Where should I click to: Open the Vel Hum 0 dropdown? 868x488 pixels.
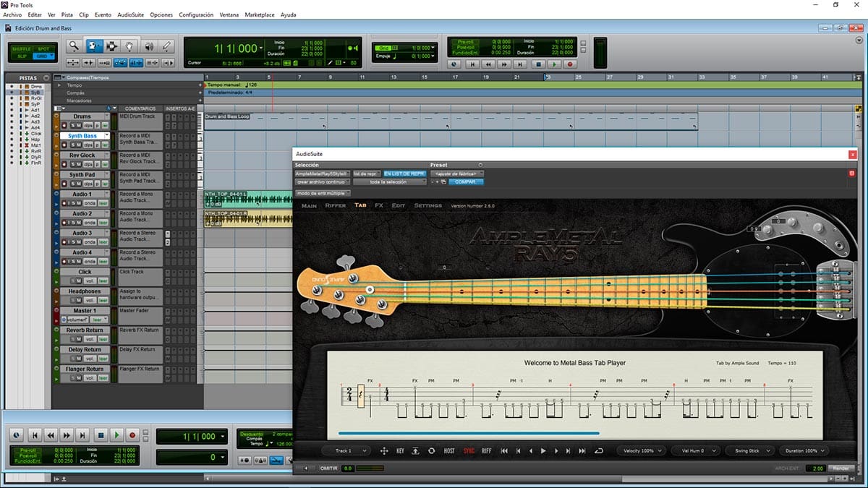tap(694, 451)
